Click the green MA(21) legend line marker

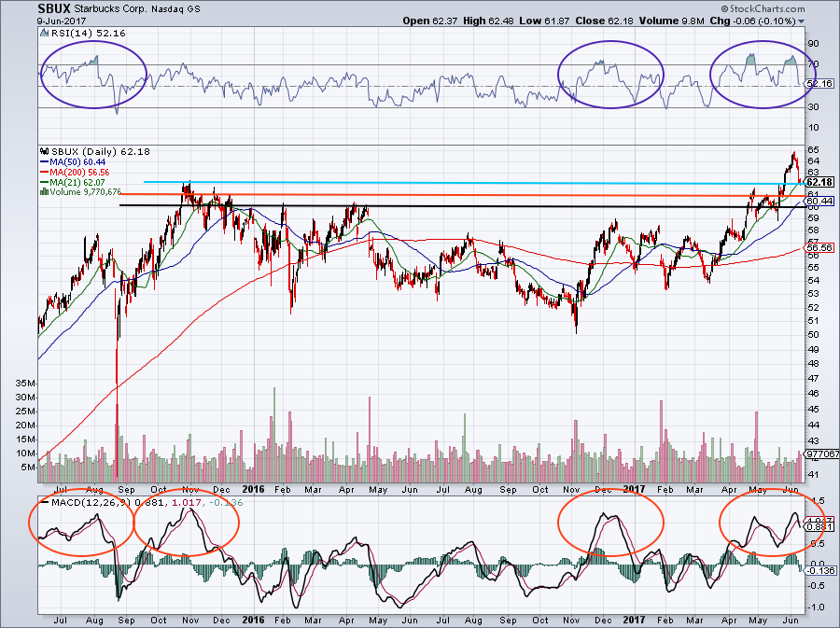(x=45, y=183)
